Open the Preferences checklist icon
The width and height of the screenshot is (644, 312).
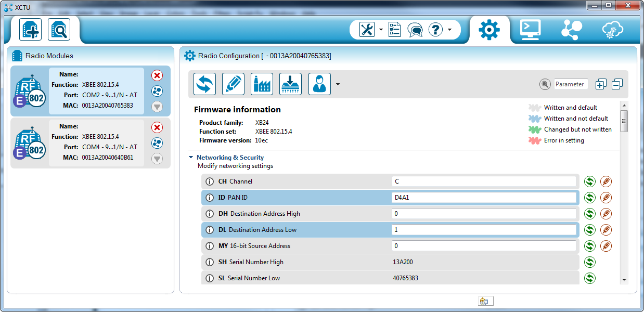(x=395, y=30)
